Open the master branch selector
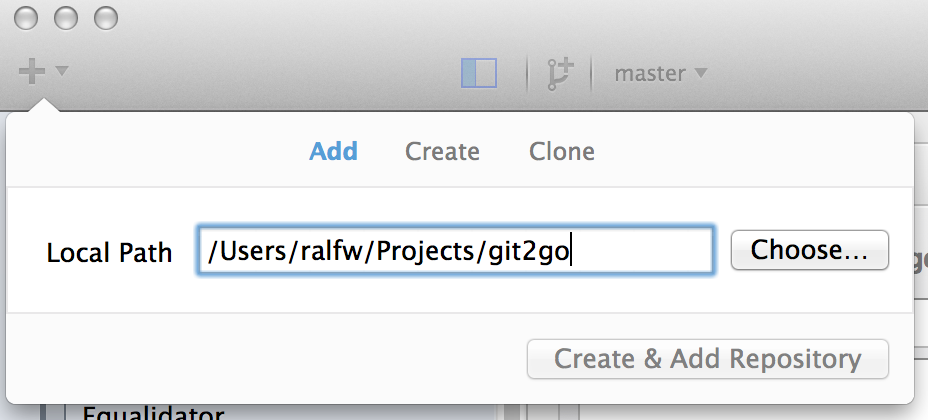 click(x=660, y=73)
